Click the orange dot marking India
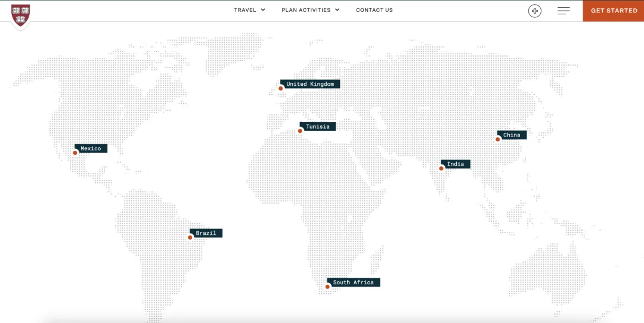 [x=442, y=168]
